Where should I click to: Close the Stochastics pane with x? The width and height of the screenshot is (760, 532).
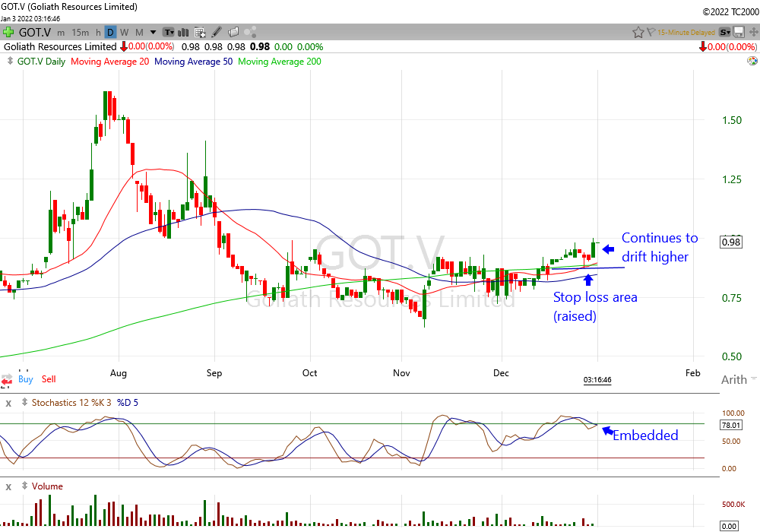(8, 403)
